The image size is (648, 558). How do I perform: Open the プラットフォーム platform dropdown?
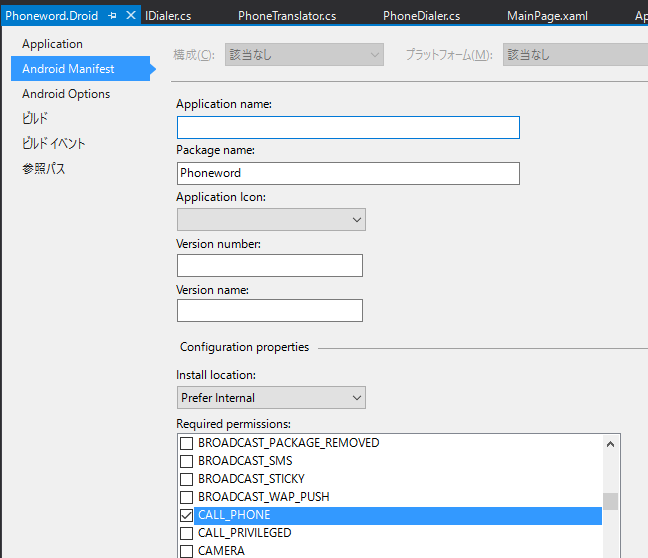click(x=575, y=55)
